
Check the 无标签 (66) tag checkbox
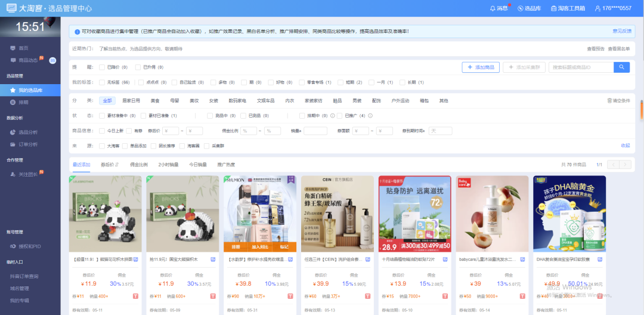[102, 82]
